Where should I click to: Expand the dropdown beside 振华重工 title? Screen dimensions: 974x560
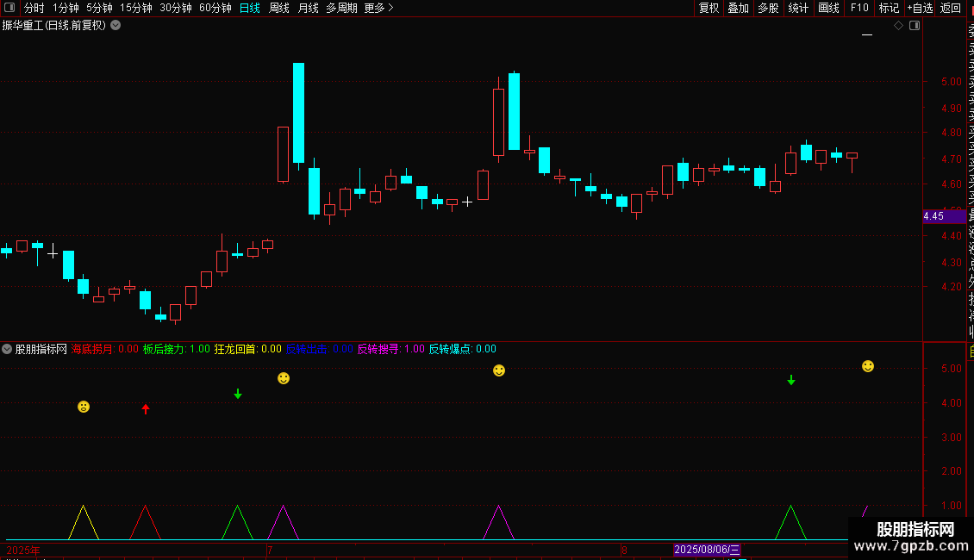point(116,26)
